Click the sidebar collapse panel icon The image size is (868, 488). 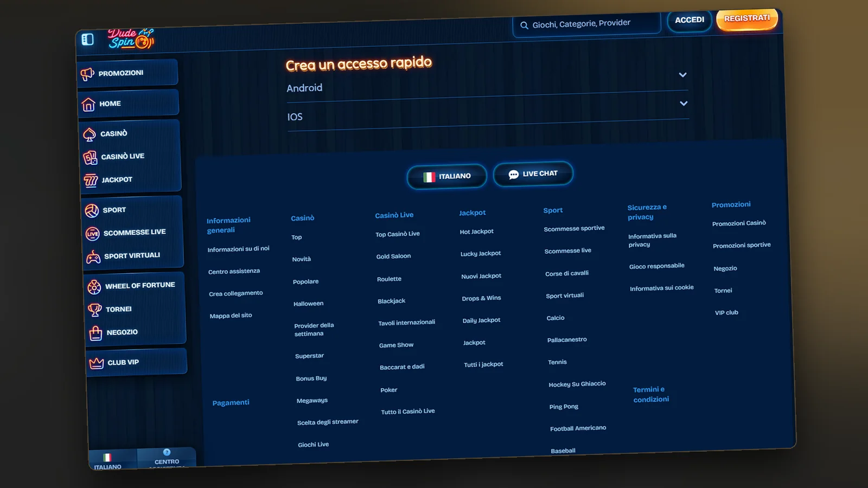point(87,40)
